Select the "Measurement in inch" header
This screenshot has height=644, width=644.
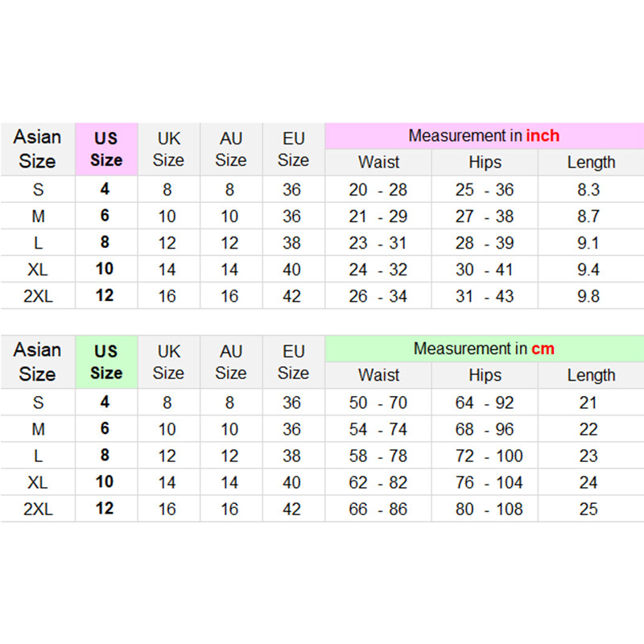(484, 135)
